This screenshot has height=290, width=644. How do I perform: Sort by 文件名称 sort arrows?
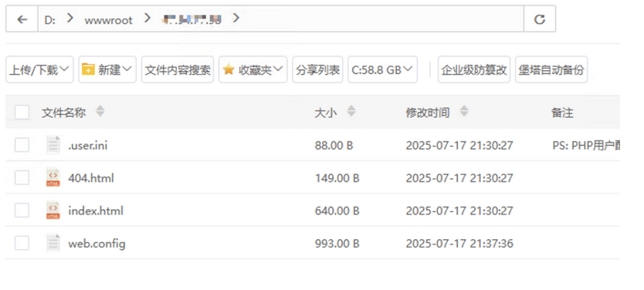(x=100, y=111)
